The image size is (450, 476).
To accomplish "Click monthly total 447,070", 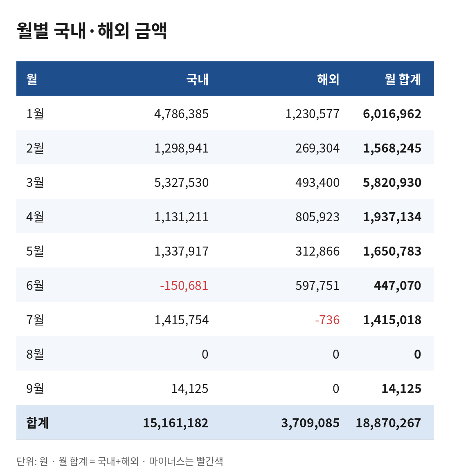I will tap(398, 285).
